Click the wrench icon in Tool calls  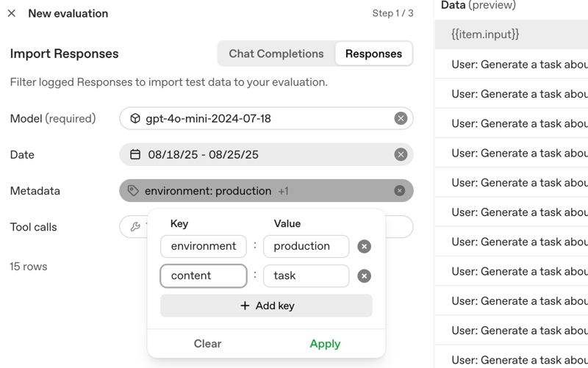(x=135, y=227)
